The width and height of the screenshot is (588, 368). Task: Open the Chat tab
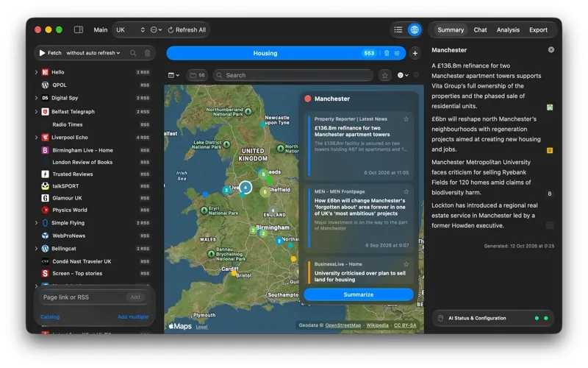pyautogui.click(x=480, y=29)
